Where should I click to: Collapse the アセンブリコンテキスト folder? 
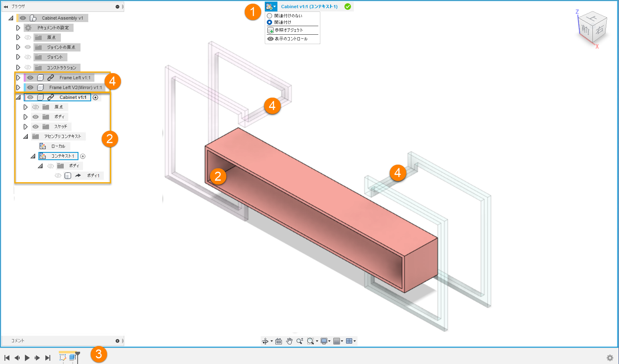pyautogui.click(x=25, y=136)
